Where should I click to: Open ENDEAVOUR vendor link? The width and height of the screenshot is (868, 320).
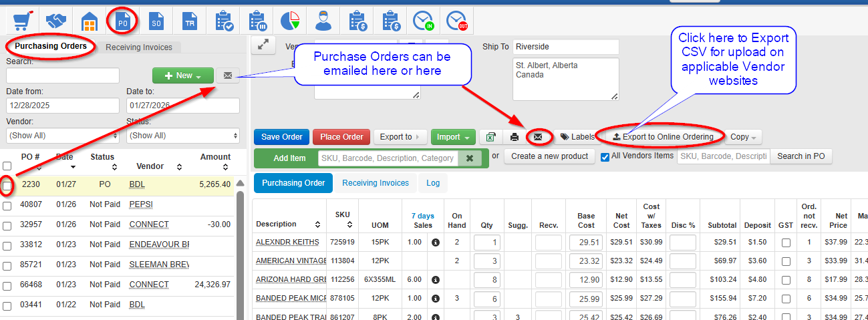click(x=159, y=245)
